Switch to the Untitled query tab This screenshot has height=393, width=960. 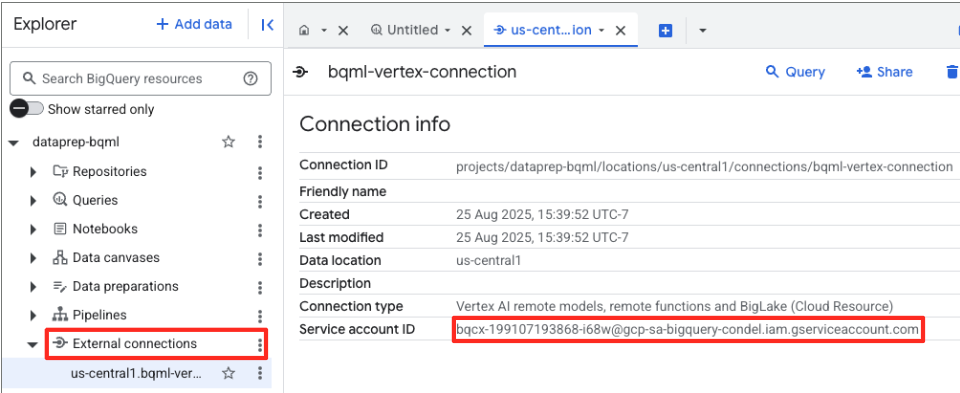pyautogui.click(x=412, y=30)
